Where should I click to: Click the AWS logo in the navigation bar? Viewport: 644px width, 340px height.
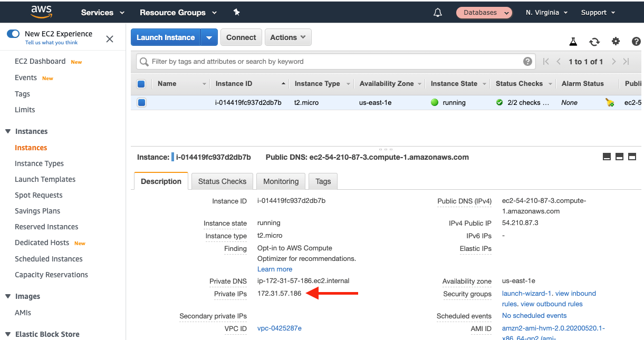click(41, 12)
